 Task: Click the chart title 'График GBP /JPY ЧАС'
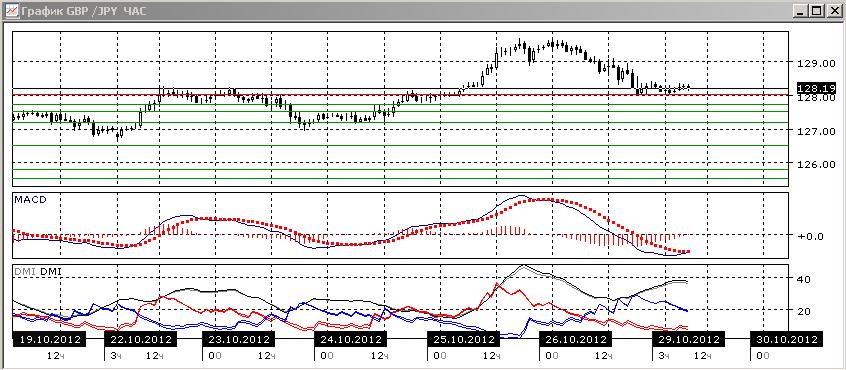85,11
